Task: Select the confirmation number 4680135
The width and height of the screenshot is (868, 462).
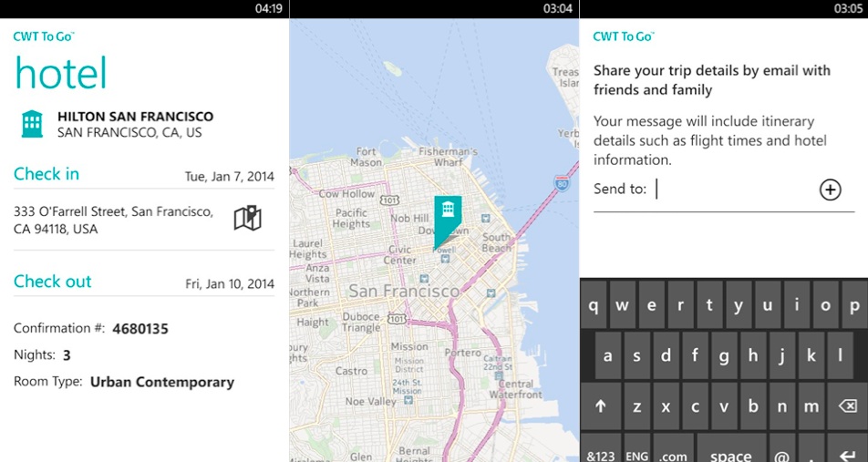Action: coord(140,329)
